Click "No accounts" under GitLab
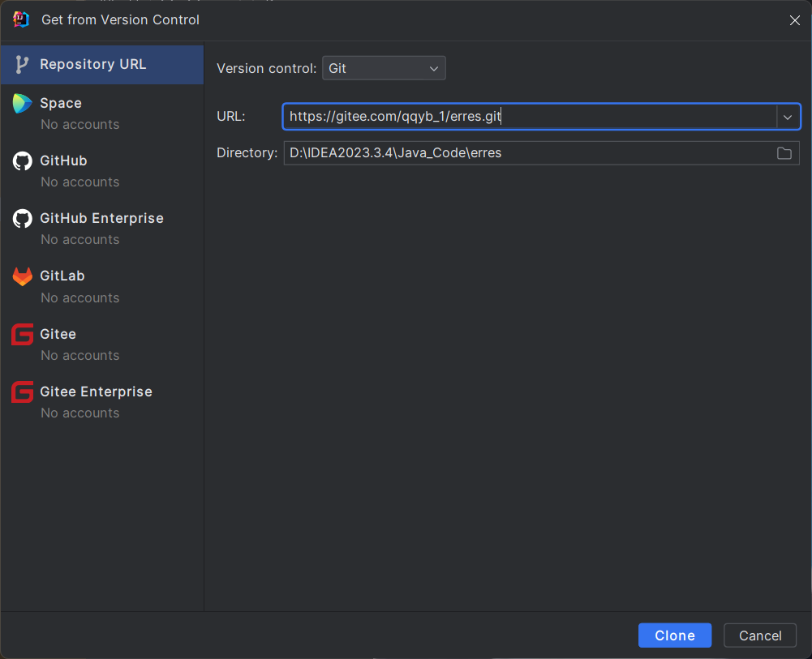This screenshot has width=812, height=659. click(x=80, y=298)
